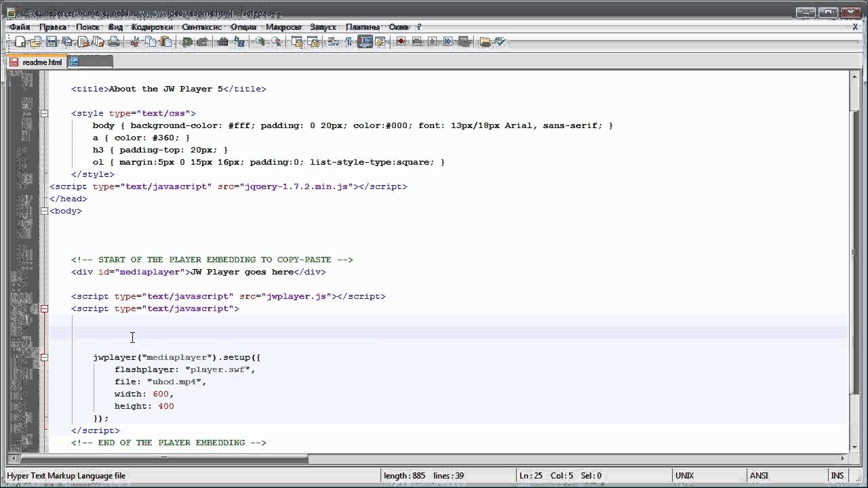
Task: Click the vertical scrollbar down arrow
Action: tap(854, 448)
